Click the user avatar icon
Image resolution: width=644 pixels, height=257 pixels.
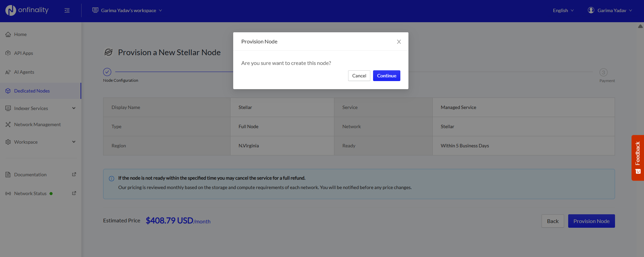(x=591, y=10)
